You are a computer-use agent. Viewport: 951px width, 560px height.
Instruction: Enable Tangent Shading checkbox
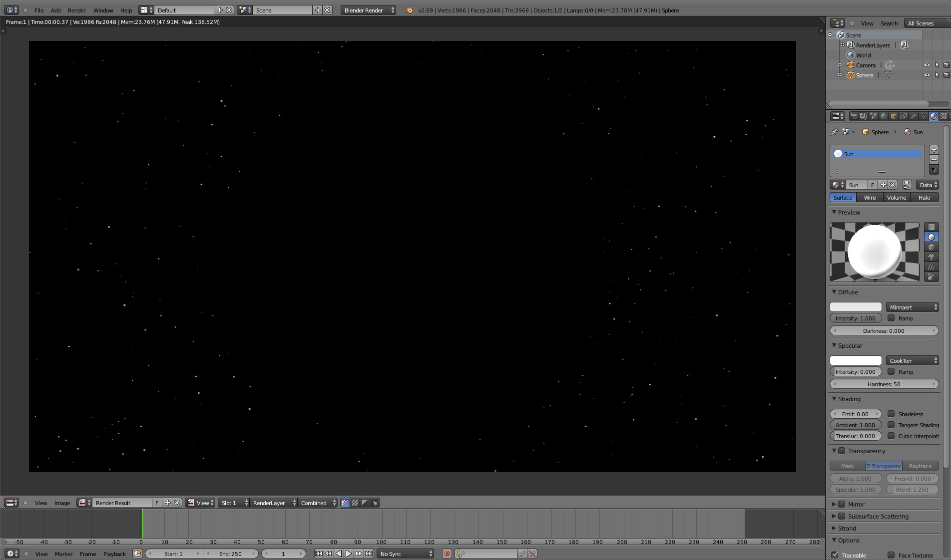[x=891, y=425]
